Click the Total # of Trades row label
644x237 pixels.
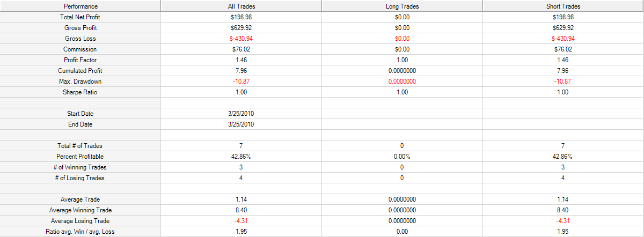click(x=80, y=146)
